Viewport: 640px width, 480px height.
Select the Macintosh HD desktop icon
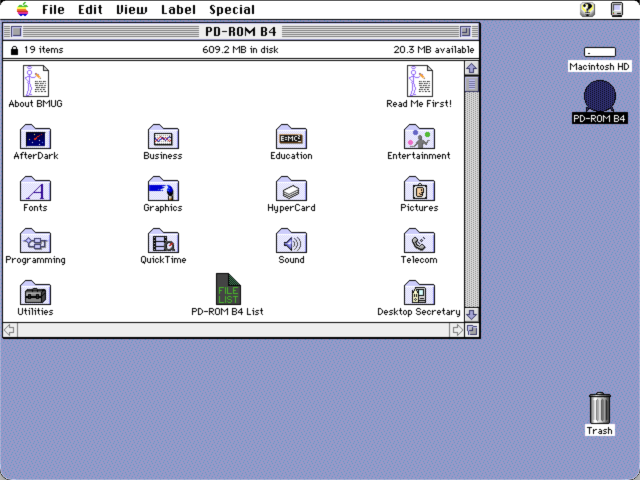tap(600, 52)
